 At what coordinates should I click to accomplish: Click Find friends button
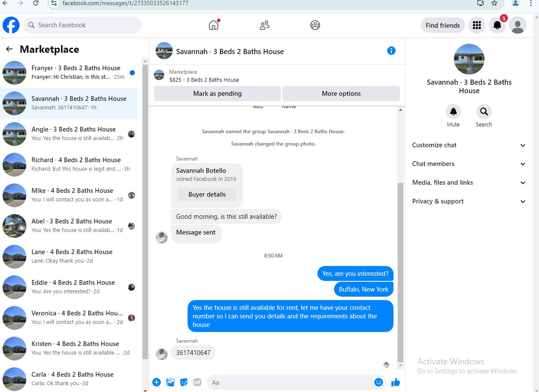pos(443,25)
